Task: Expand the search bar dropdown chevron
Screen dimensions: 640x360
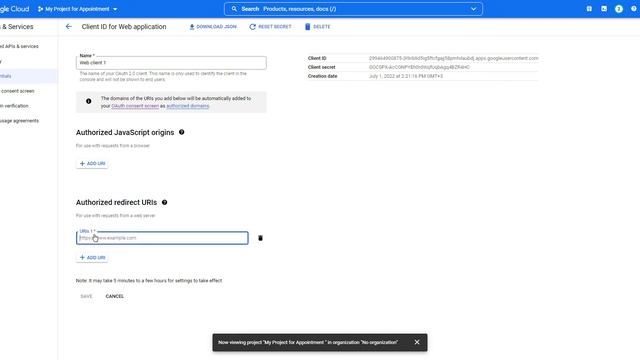Action: pos(473,9)
